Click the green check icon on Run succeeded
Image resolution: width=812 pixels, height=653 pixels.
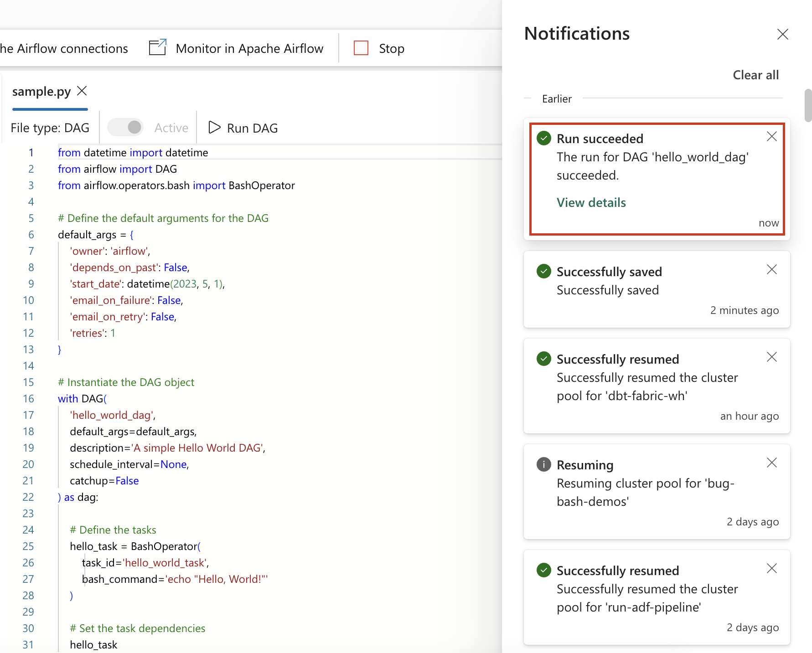point(543,138)
